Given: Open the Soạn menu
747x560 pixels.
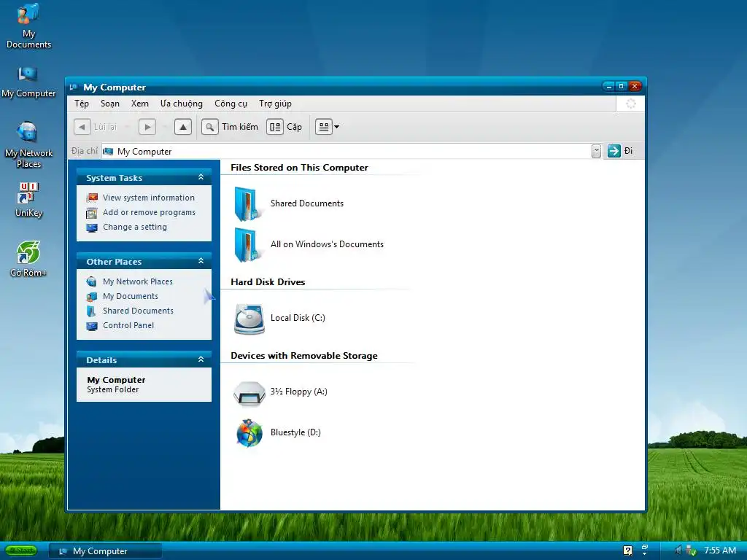Looking at the screenshot, I should [109, 104].
